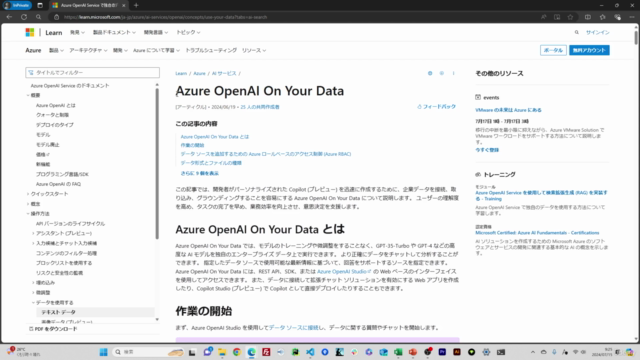The height and width of the screenshot is (360, 640).
Task: Click 今すぐ登録 under the events section
Action: (x=487, y=150)
